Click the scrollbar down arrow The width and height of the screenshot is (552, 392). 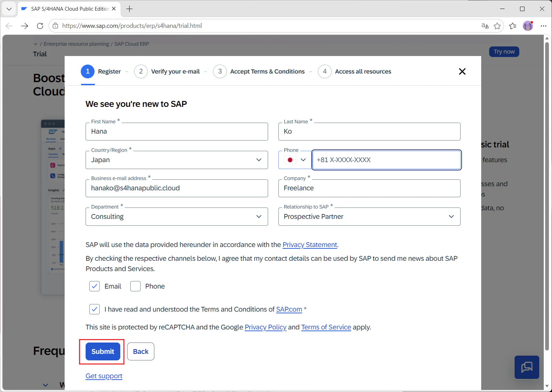click(547, 387)
